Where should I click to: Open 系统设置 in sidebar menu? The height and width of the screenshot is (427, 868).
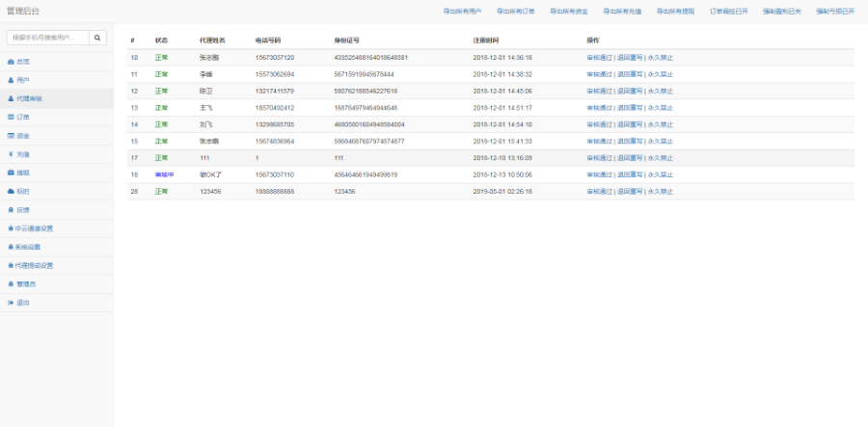click(x=30, y=247)
